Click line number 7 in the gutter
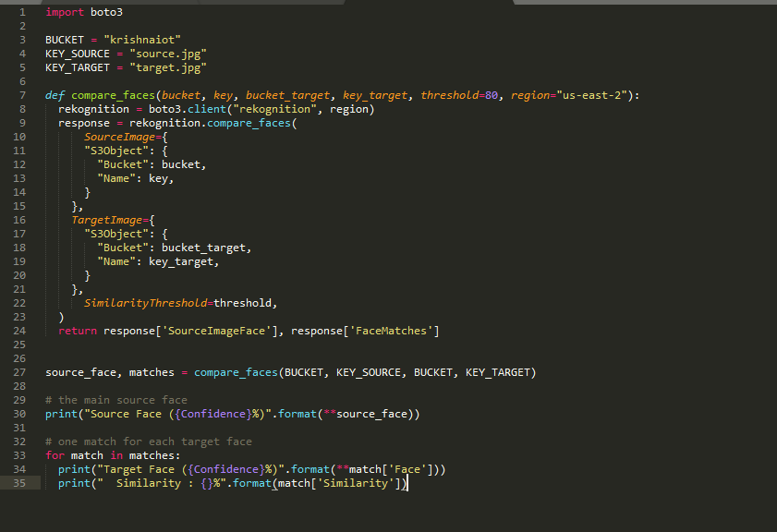 (x=22, y=95)
